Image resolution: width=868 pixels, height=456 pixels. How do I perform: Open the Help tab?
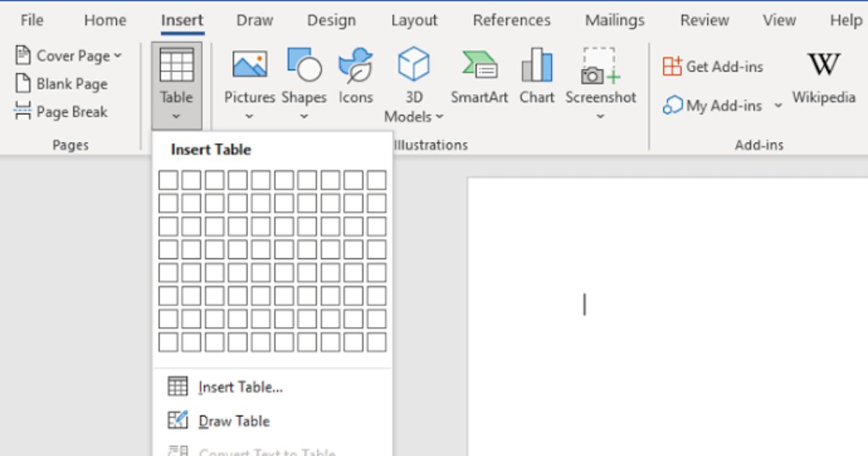(x=846, y=20)
